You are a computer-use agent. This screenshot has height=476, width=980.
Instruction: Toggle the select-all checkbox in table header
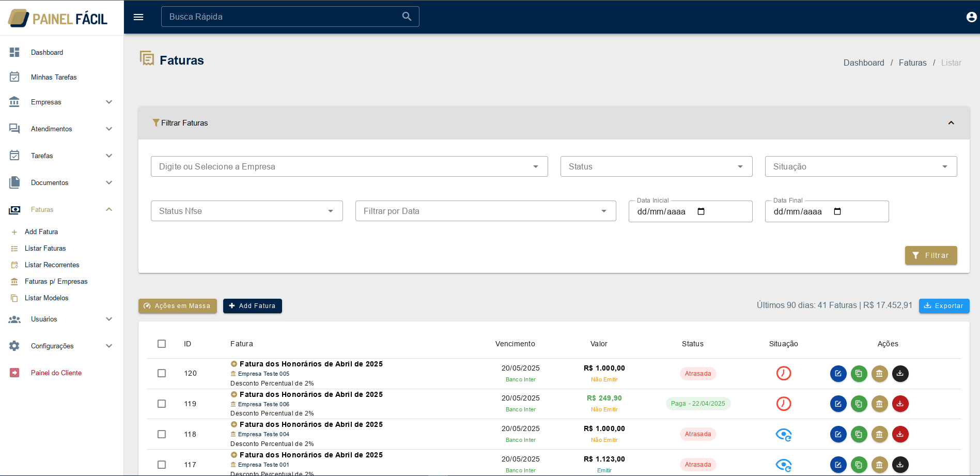coord(162,344)
